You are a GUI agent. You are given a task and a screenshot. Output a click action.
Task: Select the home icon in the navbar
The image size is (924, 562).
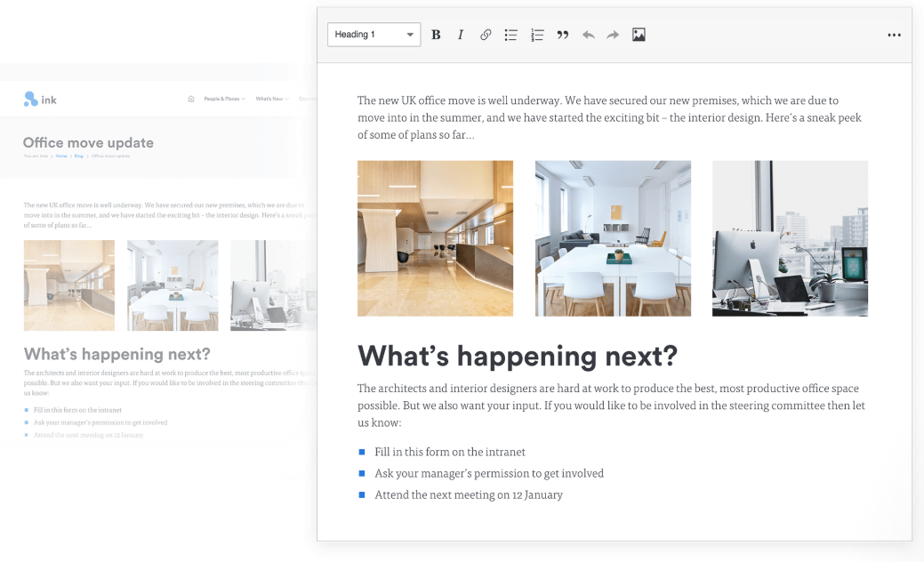click(x=189, y=98)
